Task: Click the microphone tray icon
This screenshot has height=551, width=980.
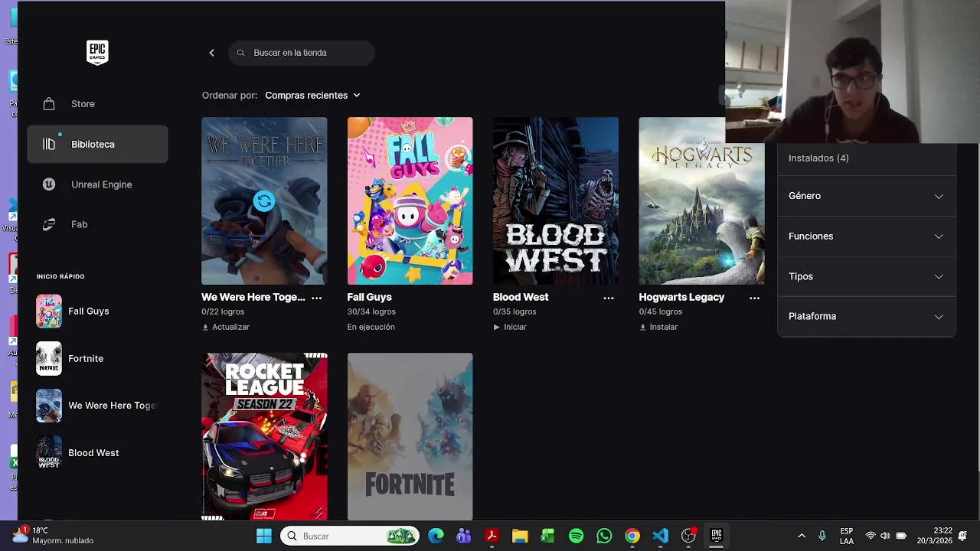Action: tap(822, 536)
